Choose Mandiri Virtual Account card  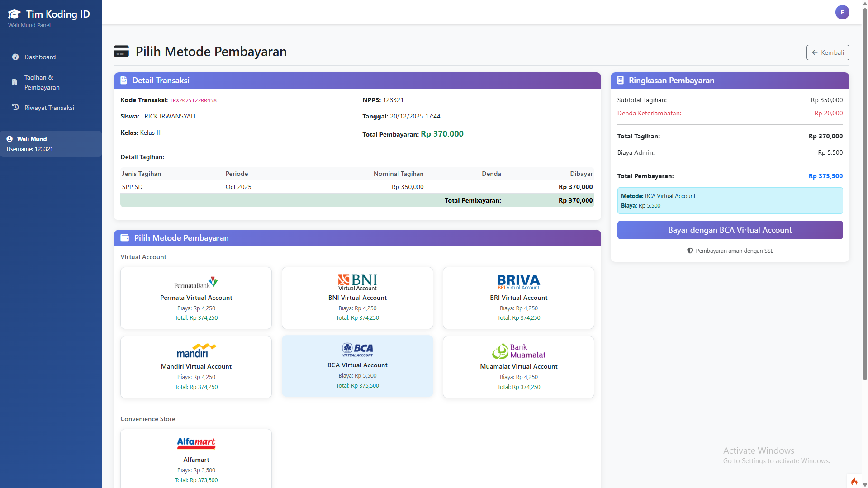(x=196, y=367)
